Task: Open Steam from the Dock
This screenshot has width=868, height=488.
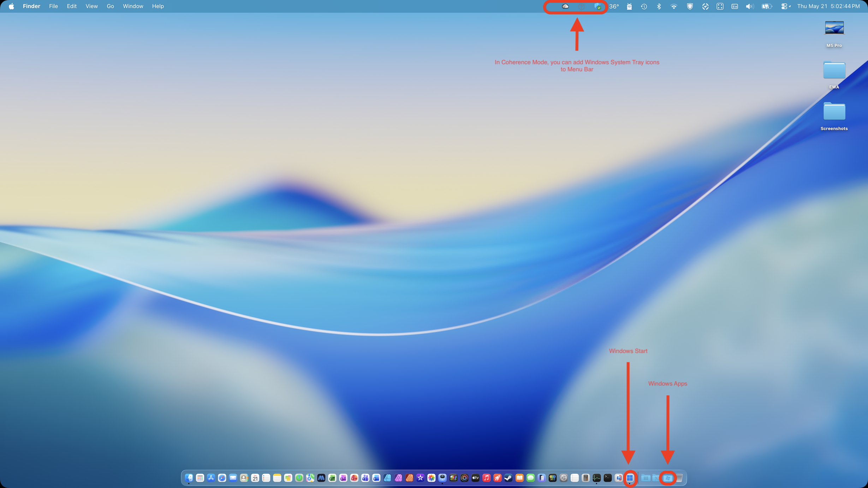Action: click(x=509, y=478)
